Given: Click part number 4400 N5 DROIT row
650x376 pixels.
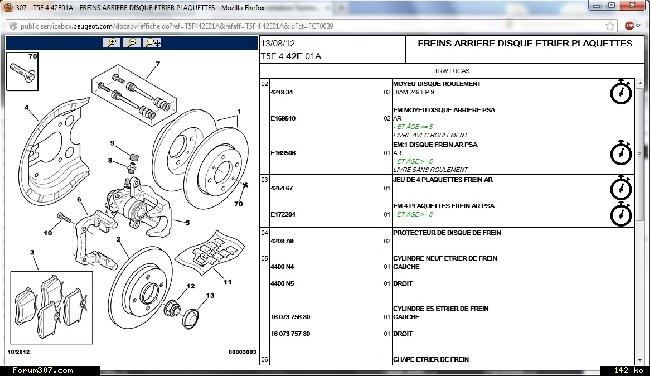Looking at the screenshot, I should click(282, 284).
